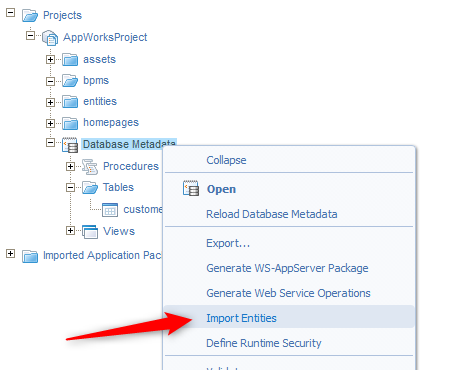Select the homepages folder label
Viewport: 451px width, 370px height.
point(111,123)
